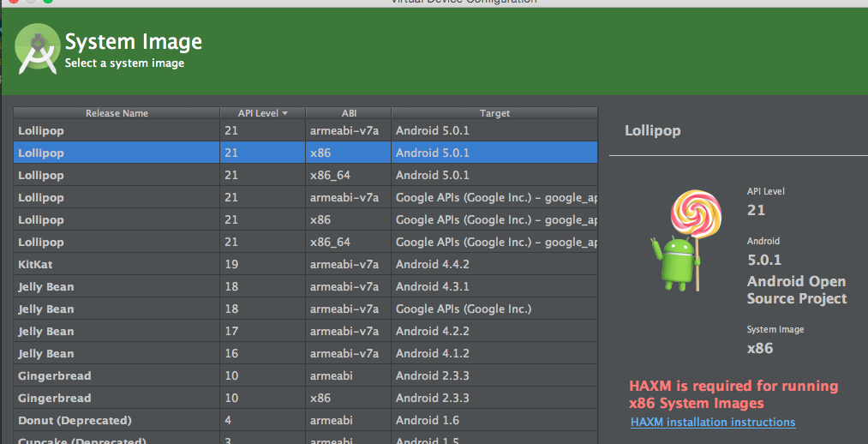The image size is (868, 444).
Task: Select the Donut (Deprecated) system image
Action: (x=306, y=420)
